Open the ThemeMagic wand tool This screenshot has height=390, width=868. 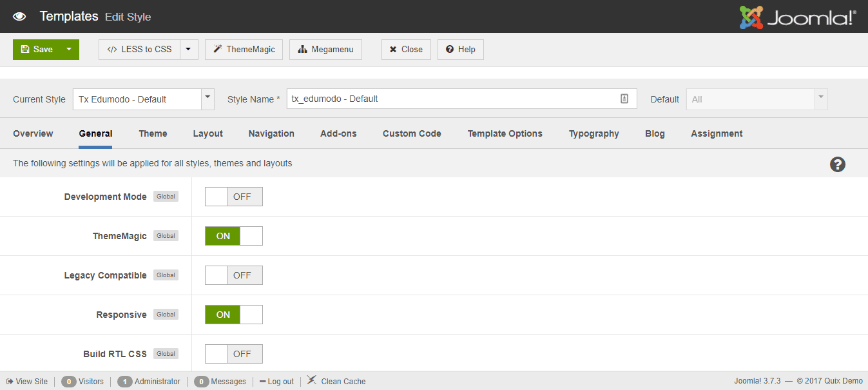(x=244, y=50)
